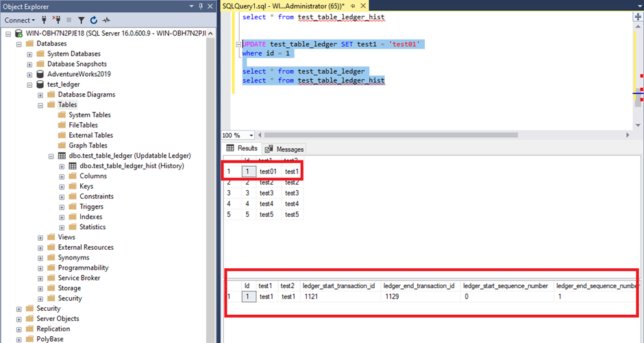This screenshot has height=343, width=644.
Task: Click the 1129 ledger_end_transaction_id cell
Action: pyautogui.click(x=420, y=296)
